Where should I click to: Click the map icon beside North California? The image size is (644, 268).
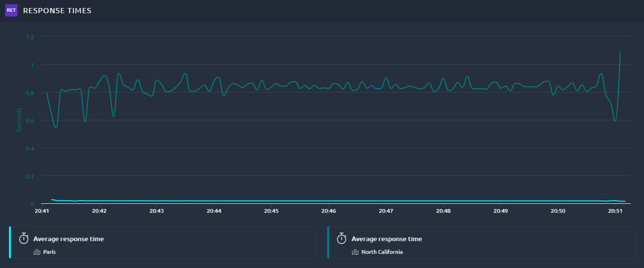coord(355,252)
